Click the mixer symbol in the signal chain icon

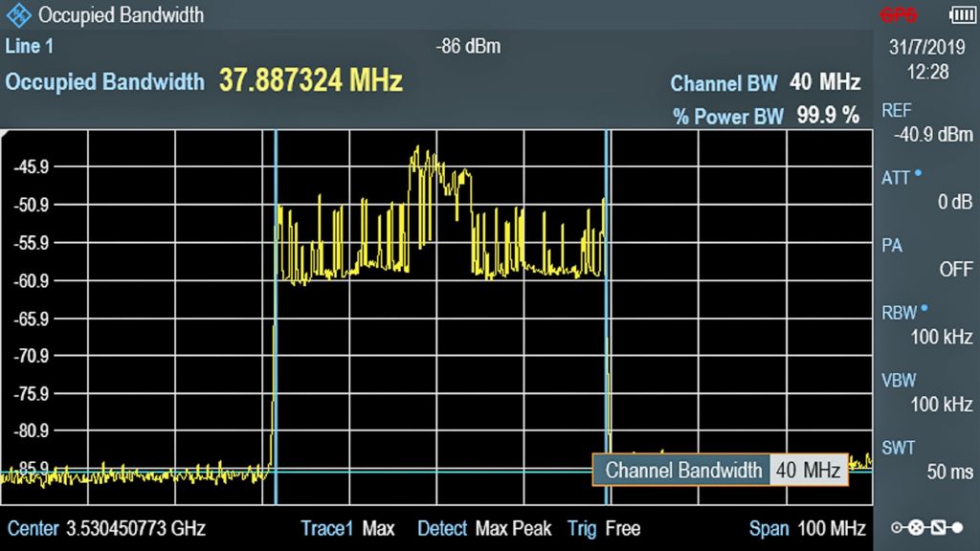click(915, 527)
